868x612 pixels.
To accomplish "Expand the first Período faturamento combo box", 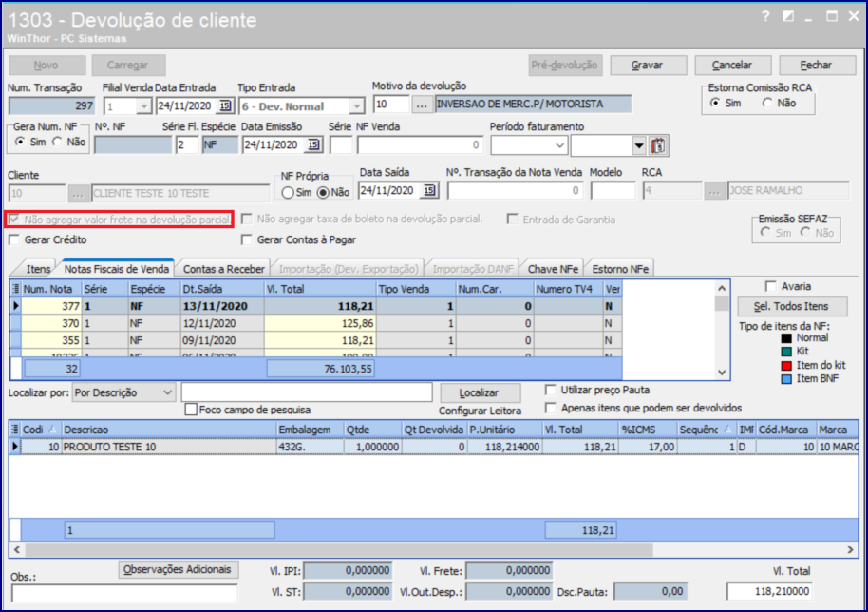I will pyautogui.click(x=559, y=145).
